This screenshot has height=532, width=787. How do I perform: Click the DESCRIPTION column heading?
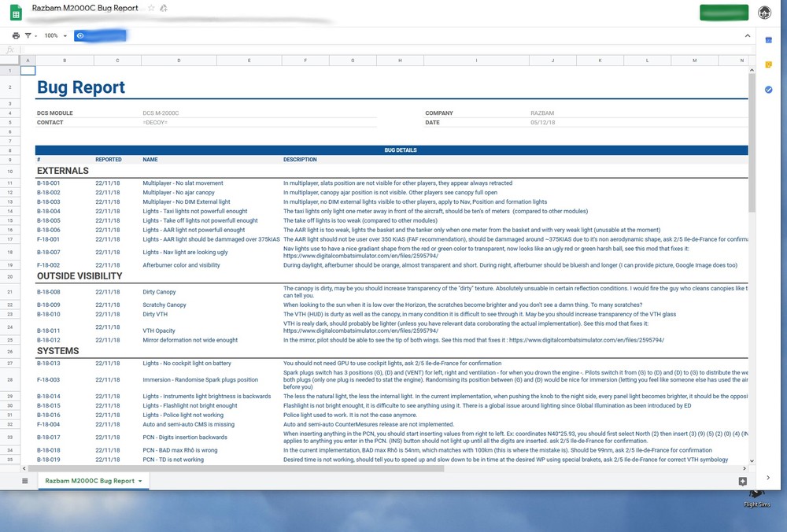[300, 160]
